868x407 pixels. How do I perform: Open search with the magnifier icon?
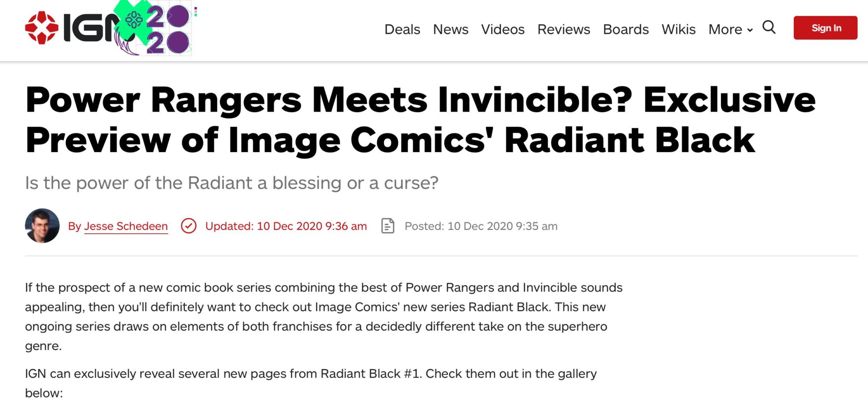tap(769, 27)
